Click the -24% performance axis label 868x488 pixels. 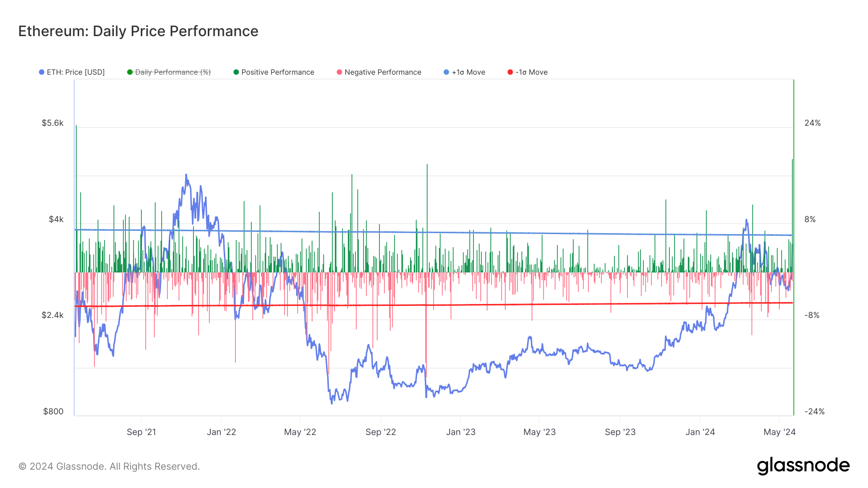[814, 411]
